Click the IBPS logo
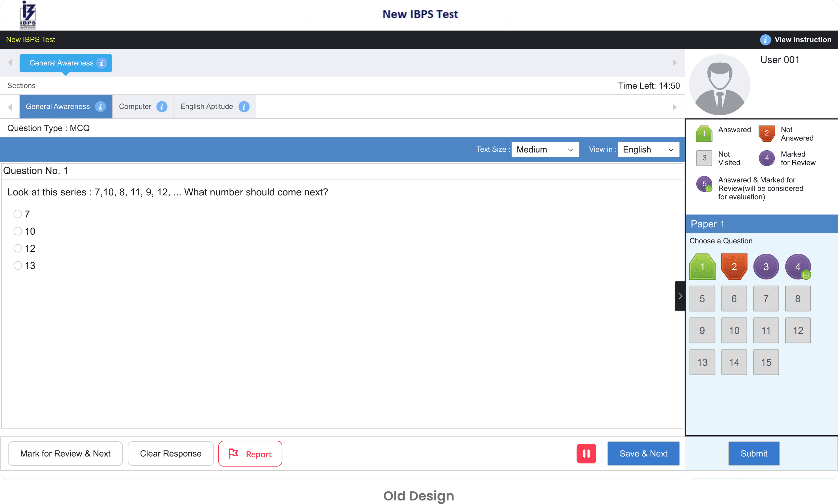This screenshot has height=504, width=838. [28, 15]
